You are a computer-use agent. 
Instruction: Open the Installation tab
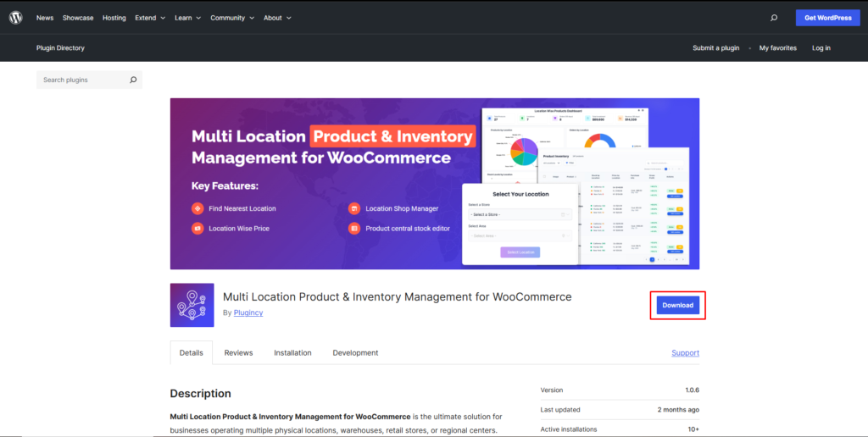tap(292, 353)
